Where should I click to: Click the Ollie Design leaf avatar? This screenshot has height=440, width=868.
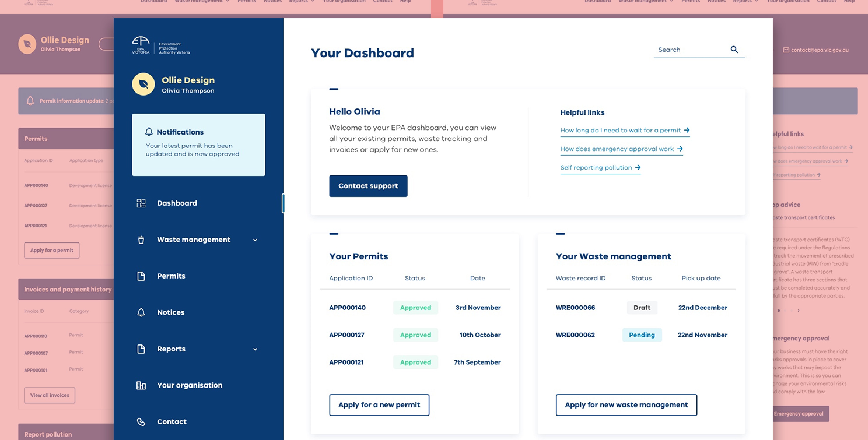tap(143, 84)
